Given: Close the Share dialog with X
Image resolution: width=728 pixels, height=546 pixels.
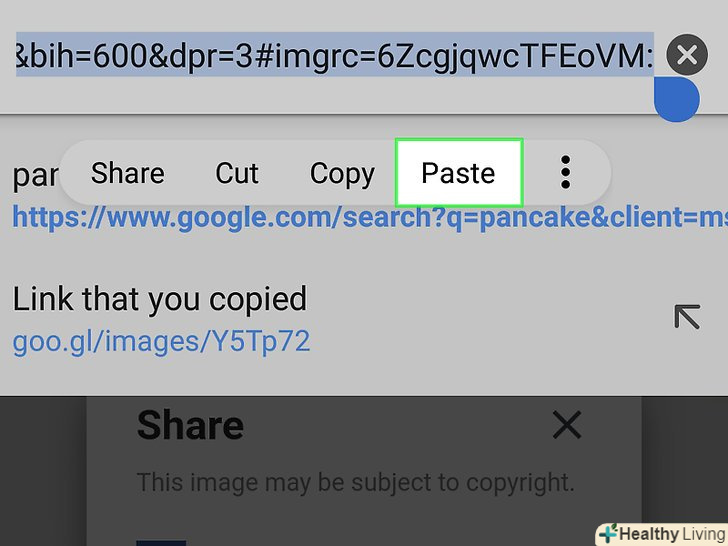Looking at the screenshot, I should tap(567, 424).
